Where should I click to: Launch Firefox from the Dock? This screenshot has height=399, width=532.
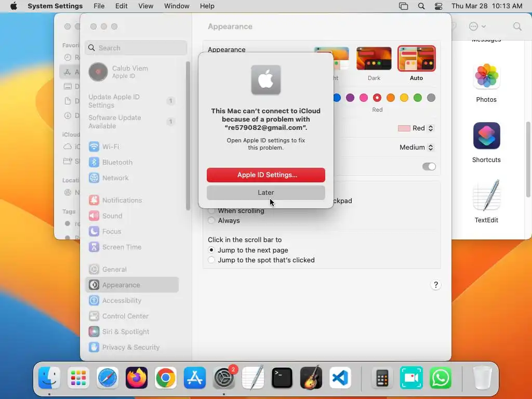tap(137, 378)
